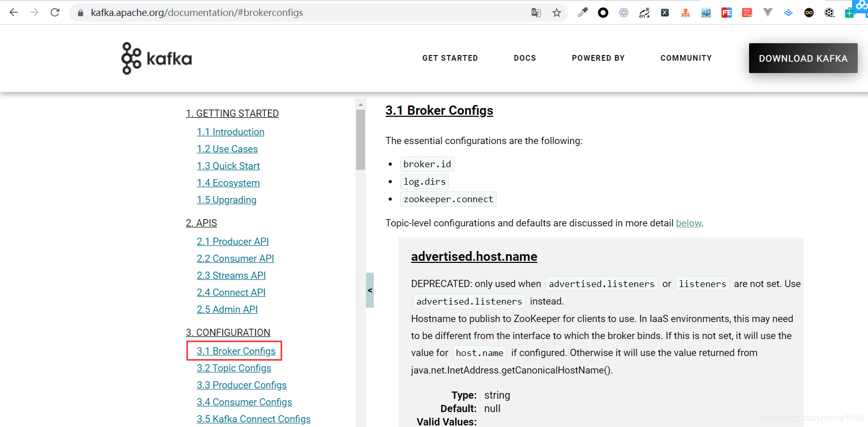
Task: Click the Kafka logo
Action: point(157,58)
